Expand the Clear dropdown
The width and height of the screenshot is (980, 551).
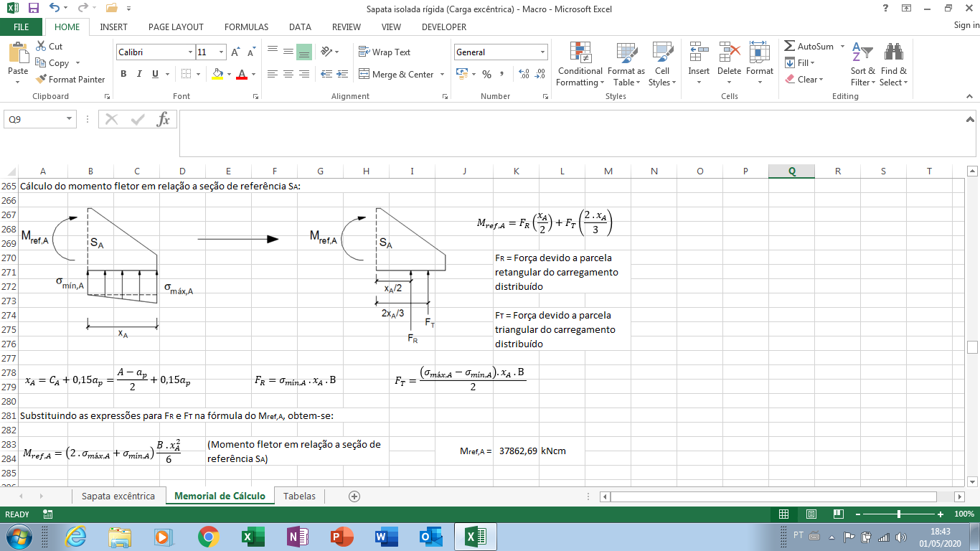click(821, 80)
